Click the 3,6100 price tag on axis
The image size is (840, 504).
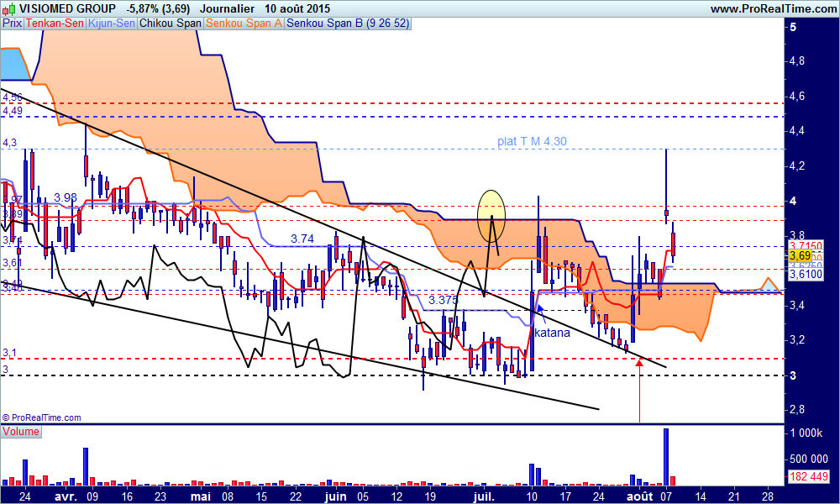[x=806, y=274]
